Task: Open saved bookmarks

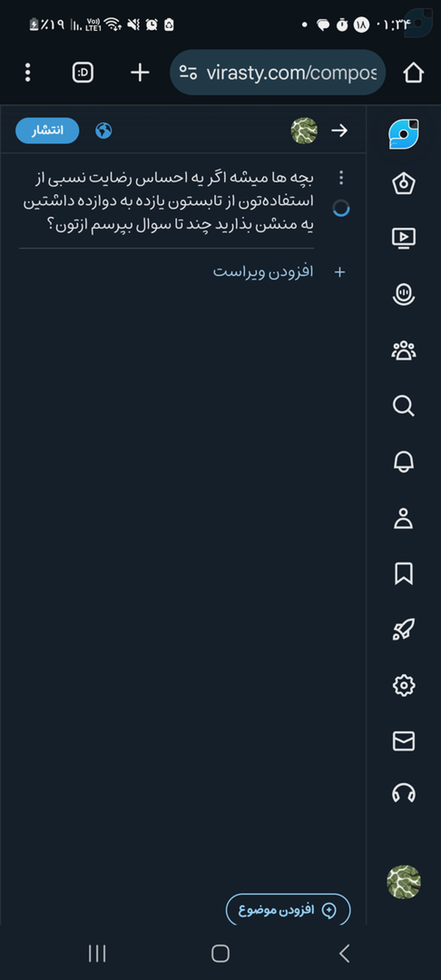Action: (403, 573)
